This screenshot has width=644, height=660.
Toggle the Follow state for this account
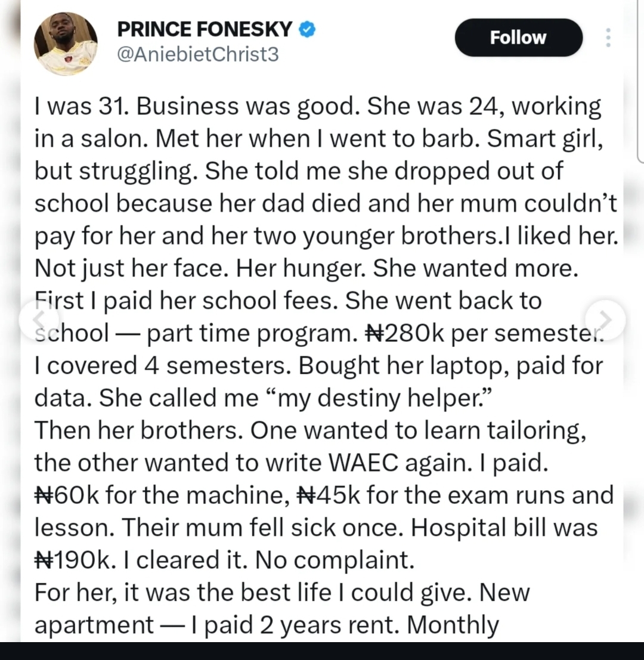tap(518, 38)
